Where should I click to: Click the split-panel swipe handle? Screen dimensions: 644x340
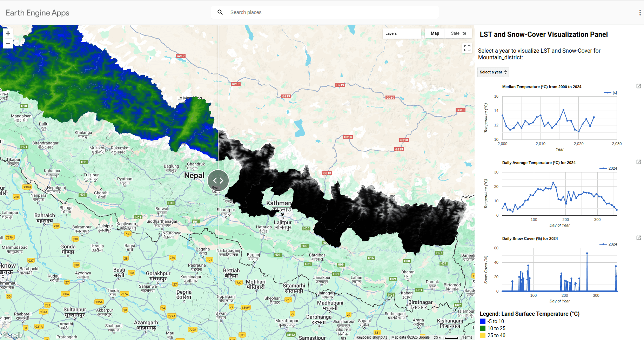[218, 181]
